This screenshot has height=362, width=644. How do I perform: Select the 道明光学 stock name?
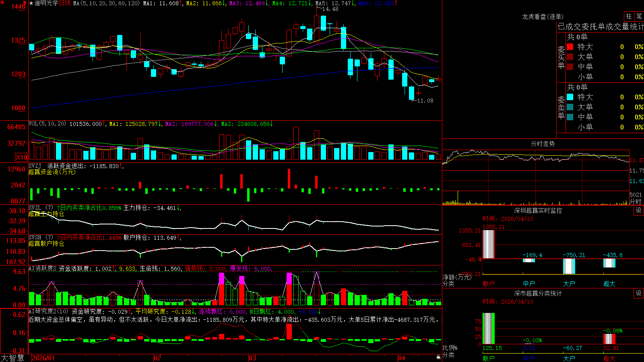pos(46,3)
